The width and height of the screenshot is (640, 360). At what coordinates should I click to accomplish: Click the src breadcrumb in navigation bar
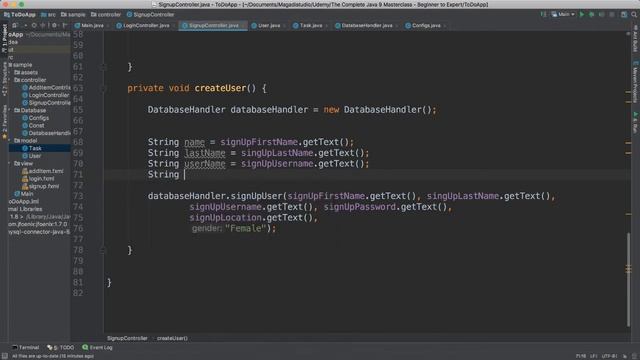click(x=48, y=14)
